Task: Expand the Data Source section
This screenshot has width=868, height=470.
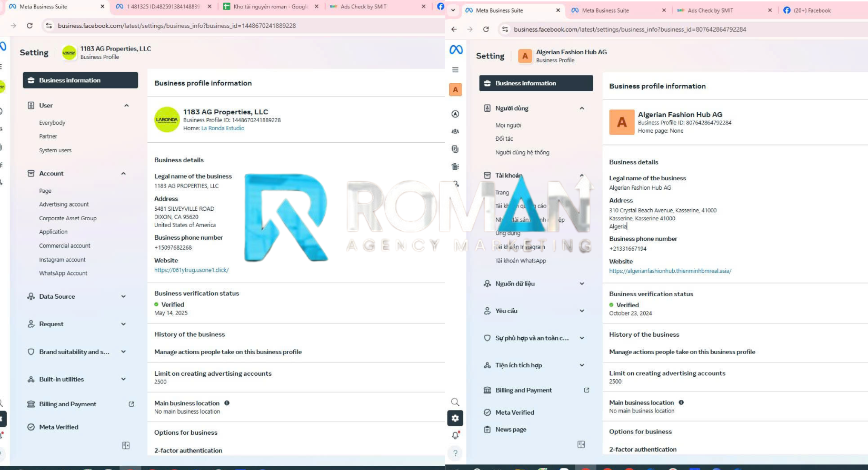Action: [x=123, y=297]
